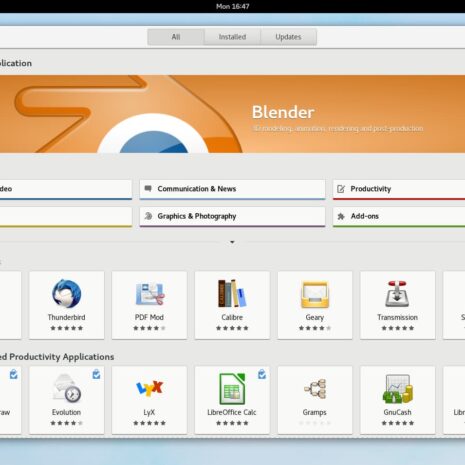Open the Add-ons category
This screenshot has height=465, width=465.
point(399,217)
